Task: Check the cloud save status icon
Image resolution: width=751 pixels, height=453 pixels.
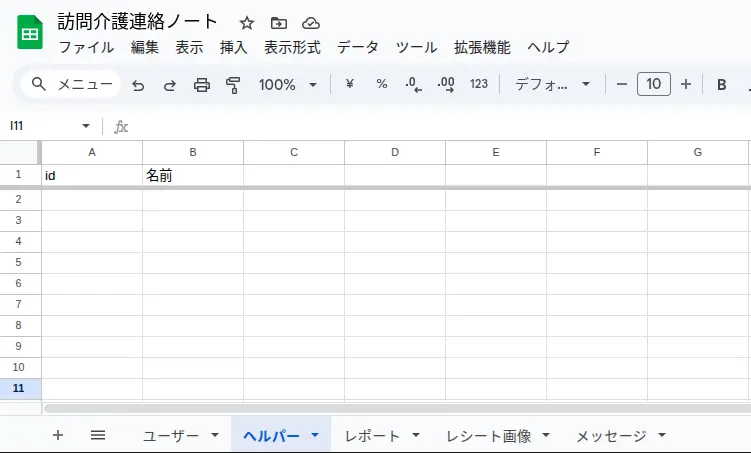Action: pos(311,23)
